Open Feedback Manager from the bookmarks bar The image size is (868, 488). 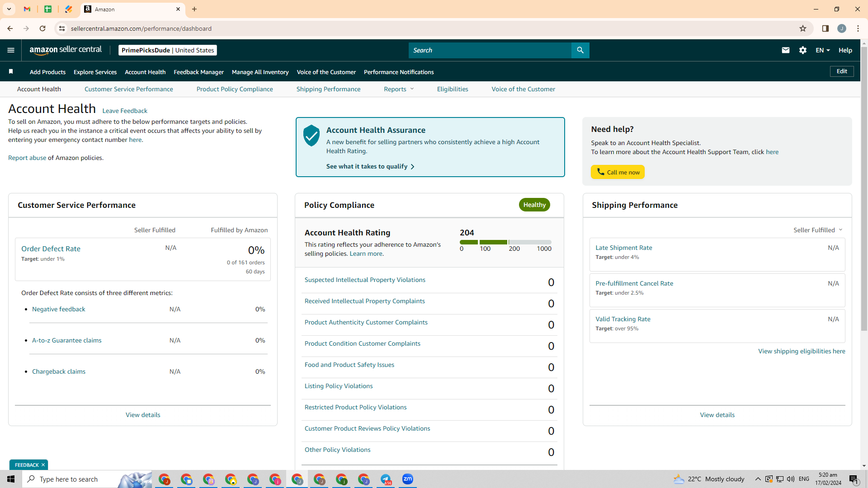(199, 72)
